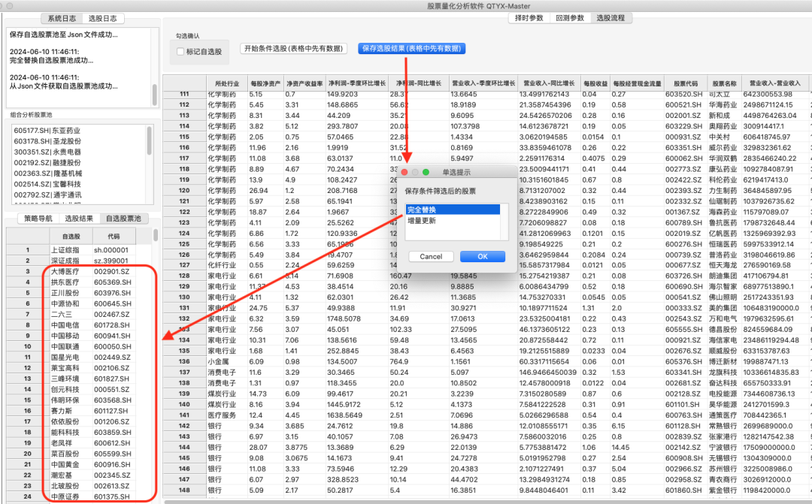Click the green zoom button on dialog

tap(426, 172)
